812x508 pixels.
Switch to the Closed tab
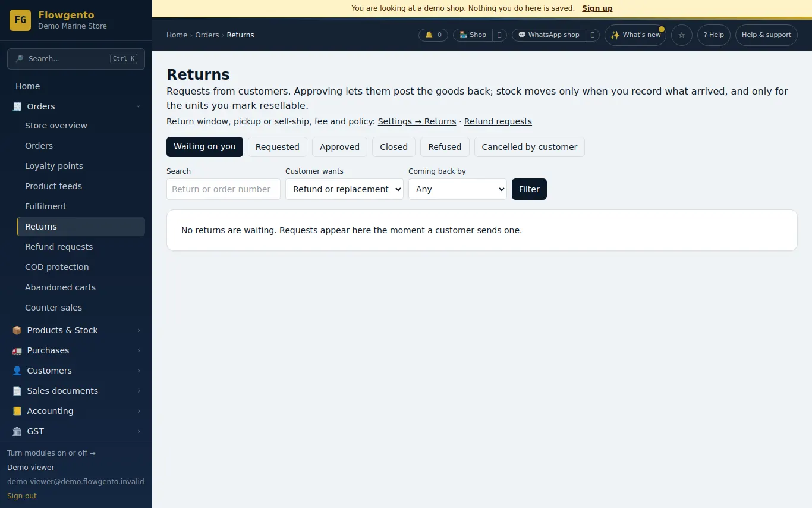394,147
